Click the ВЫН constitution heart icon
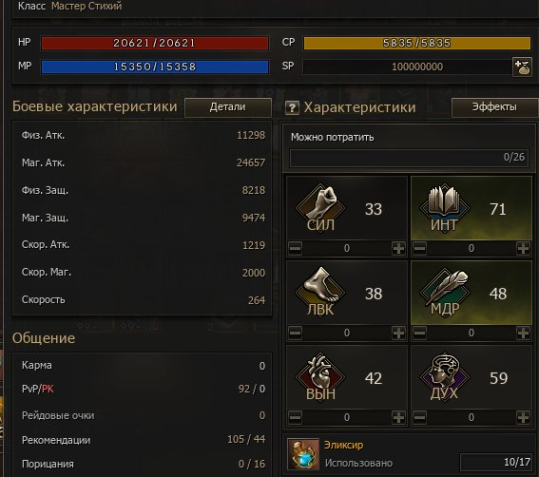 320,376
